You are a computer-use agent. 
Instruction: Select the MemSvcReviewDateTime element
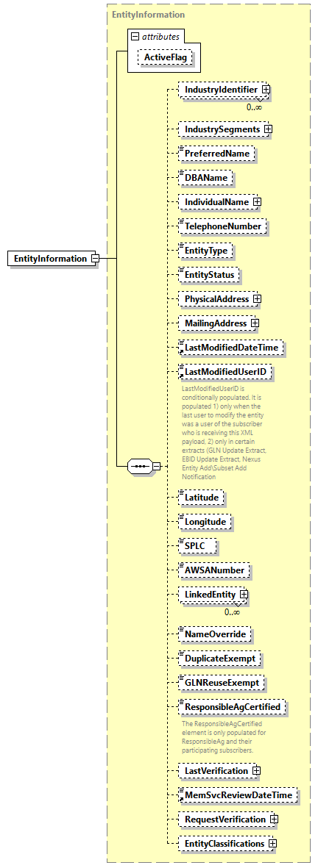click(x=239, y=795)
